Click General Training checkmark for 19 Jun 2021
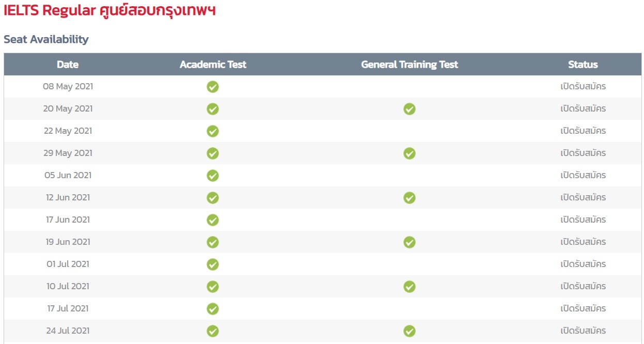Screen dimensions: 644x344 [410, 242]
